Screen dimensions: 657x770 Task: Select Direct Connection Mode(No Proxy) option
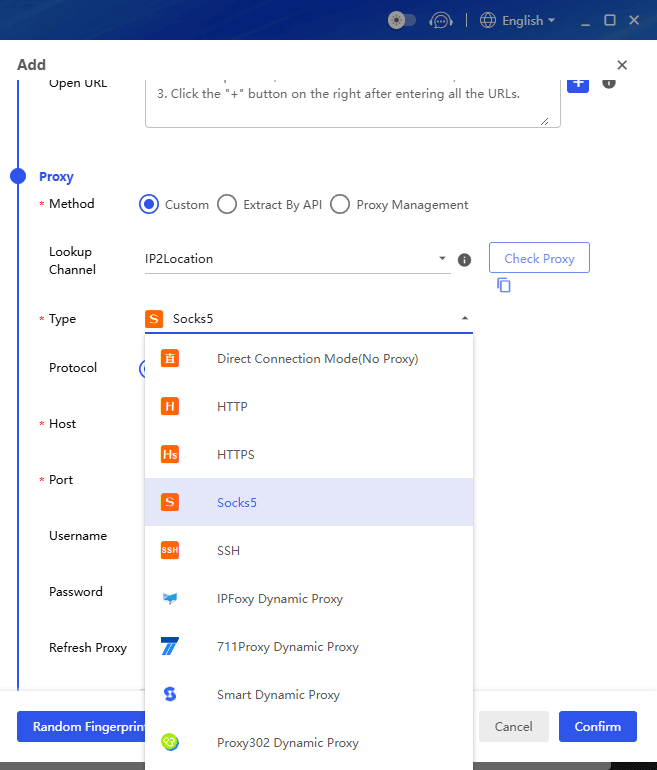tap(317, 358)
